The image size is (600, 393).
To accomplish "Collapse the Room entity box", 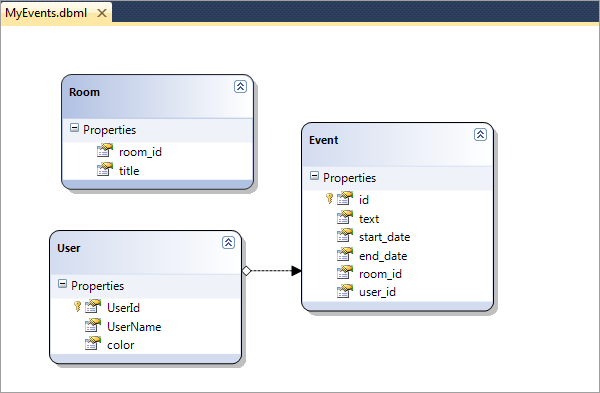I will pyautogui.click(x=240, y=86).
